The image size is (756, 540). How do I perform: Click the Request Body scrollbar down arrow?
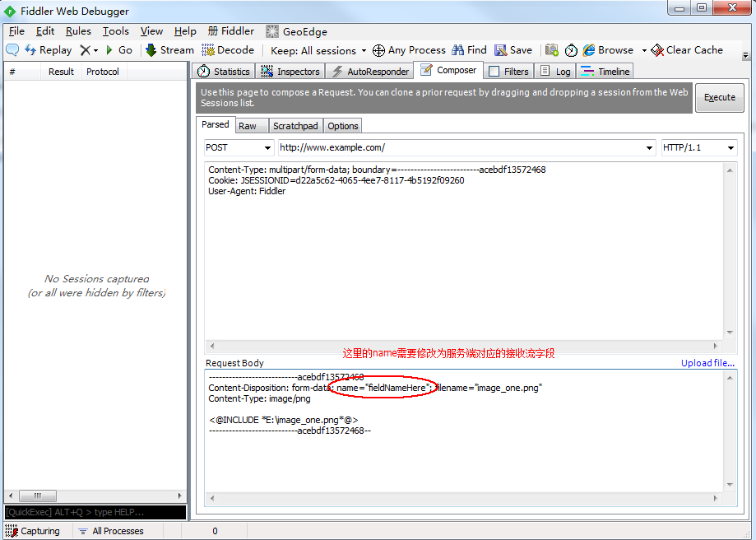pyautogui.click(x=730, y=485)
